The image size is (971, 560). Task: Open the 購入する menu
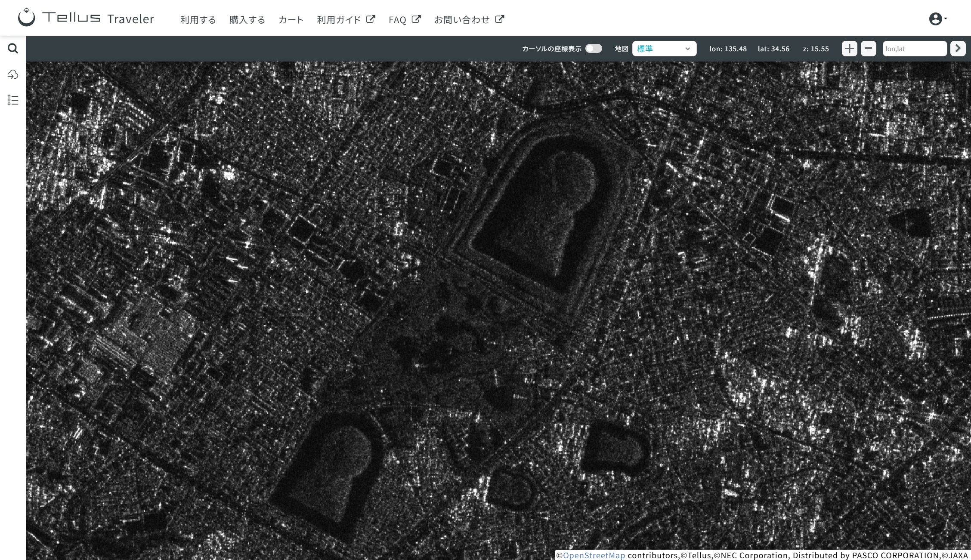[247, 20]
